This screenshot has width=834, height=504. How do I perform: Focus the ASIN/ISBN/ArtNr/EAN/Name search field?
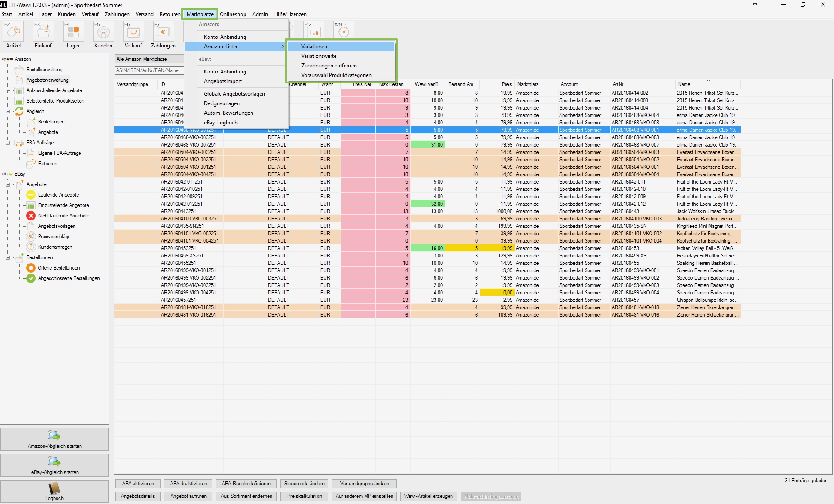(x=149, y=70)
